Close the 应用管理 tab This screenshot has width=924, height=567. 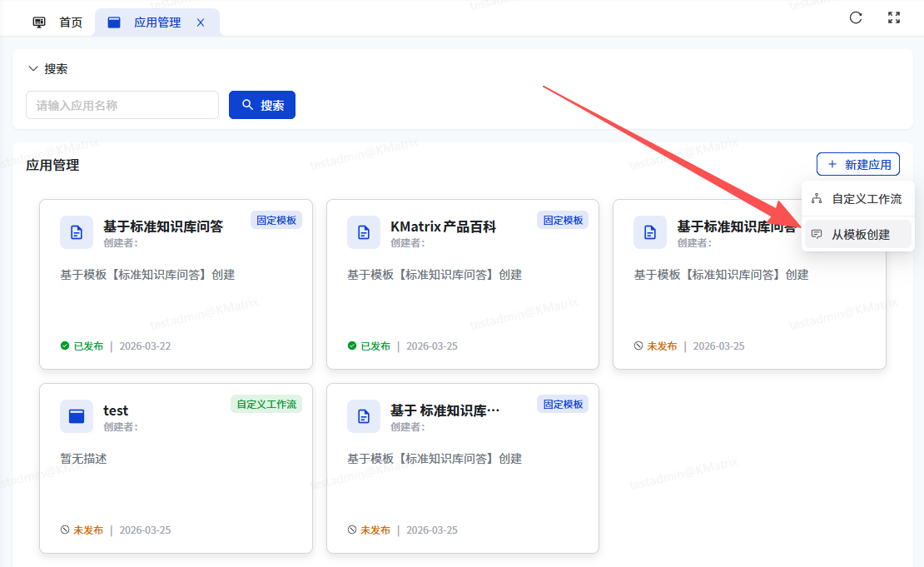201,22
